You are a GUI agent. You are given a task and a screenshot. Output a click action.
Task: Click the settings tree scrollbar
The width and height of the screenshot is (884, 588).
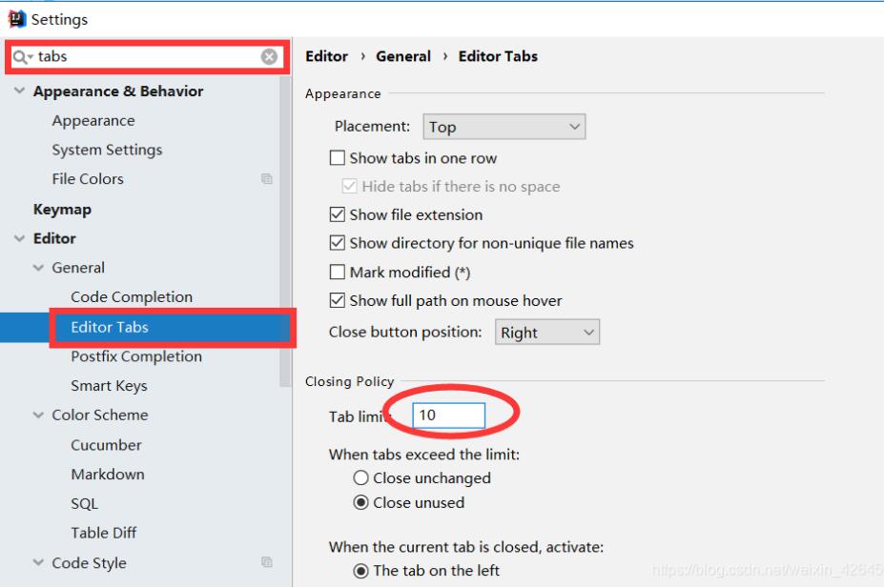[x=285, y=238]
